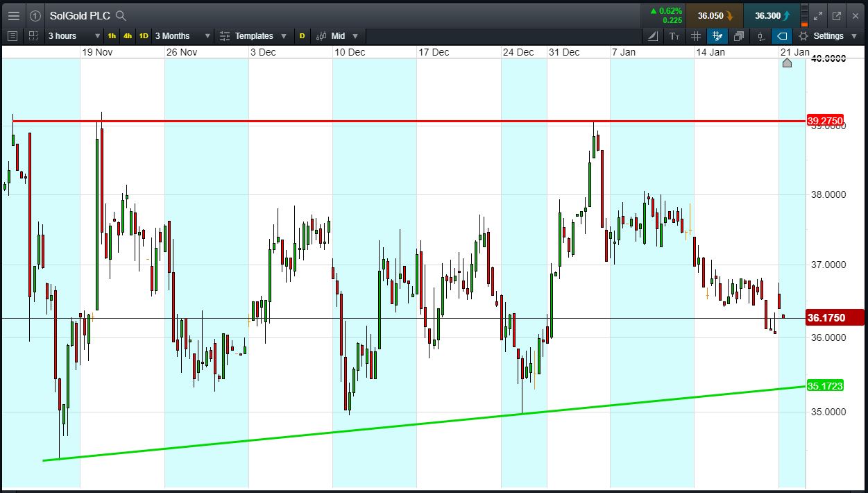Toggle the chart gridlines icon

tap(696, 35)
